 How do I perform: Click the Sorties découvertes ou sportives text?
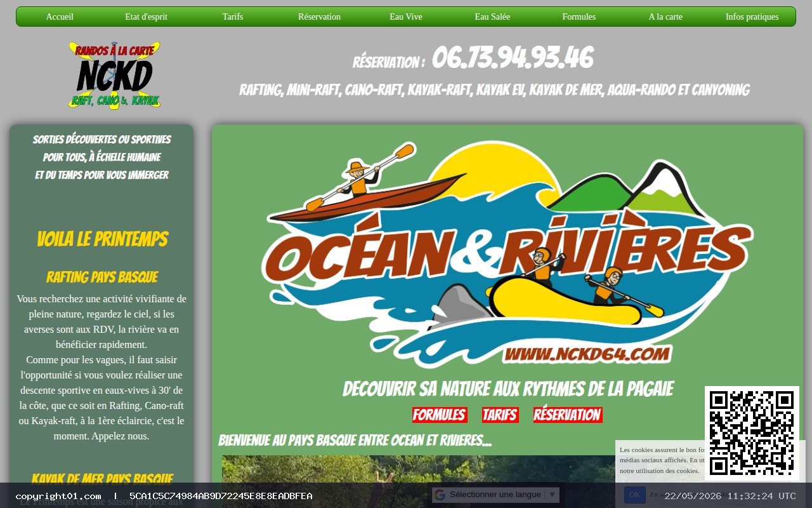101,157
